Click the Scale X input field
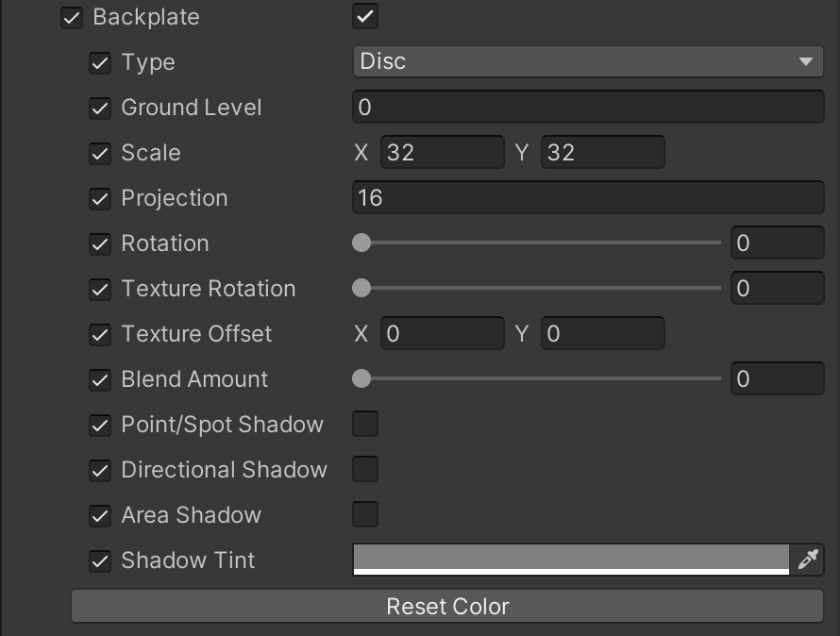The width and height of the screenshot is (840, 636). pyautogui.click(x=442, y=153)
